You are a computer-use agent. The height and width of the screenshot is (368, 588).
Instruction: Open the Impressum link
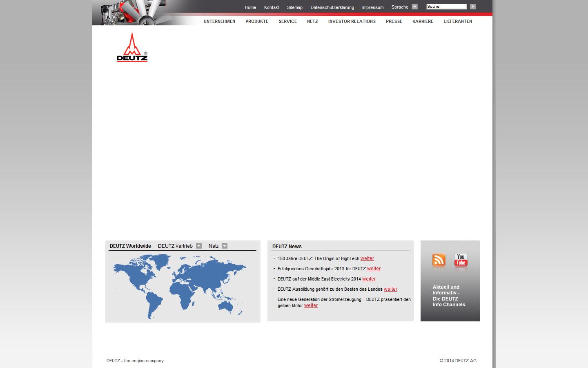[373, 7]
